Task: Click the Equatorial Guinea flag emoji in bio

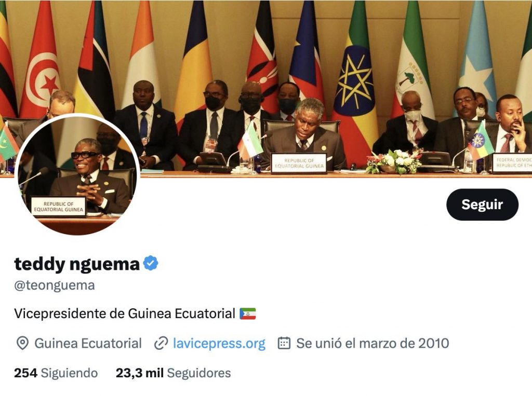Action: pyautogui.click(x=248, y=313)
